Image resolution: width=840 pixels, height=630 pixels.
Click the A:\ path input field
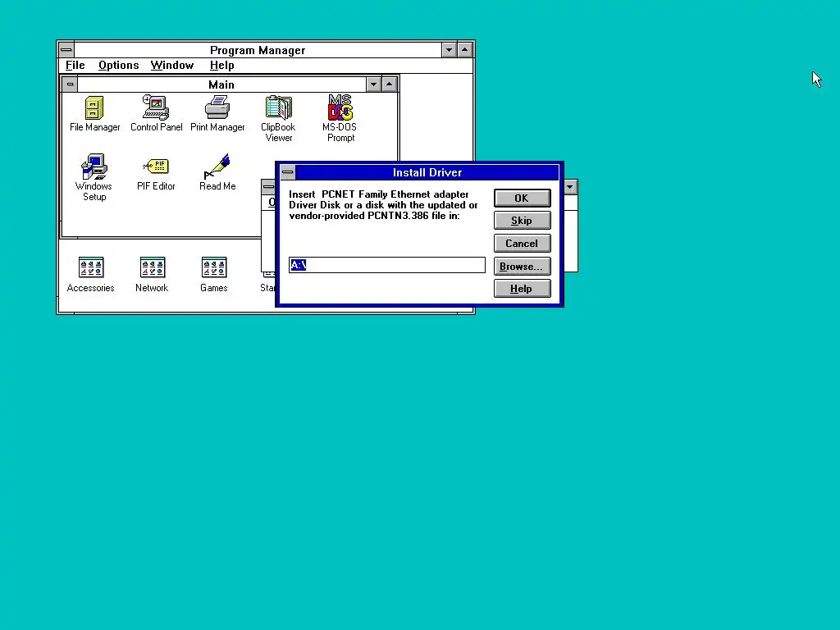click(387, 265)
